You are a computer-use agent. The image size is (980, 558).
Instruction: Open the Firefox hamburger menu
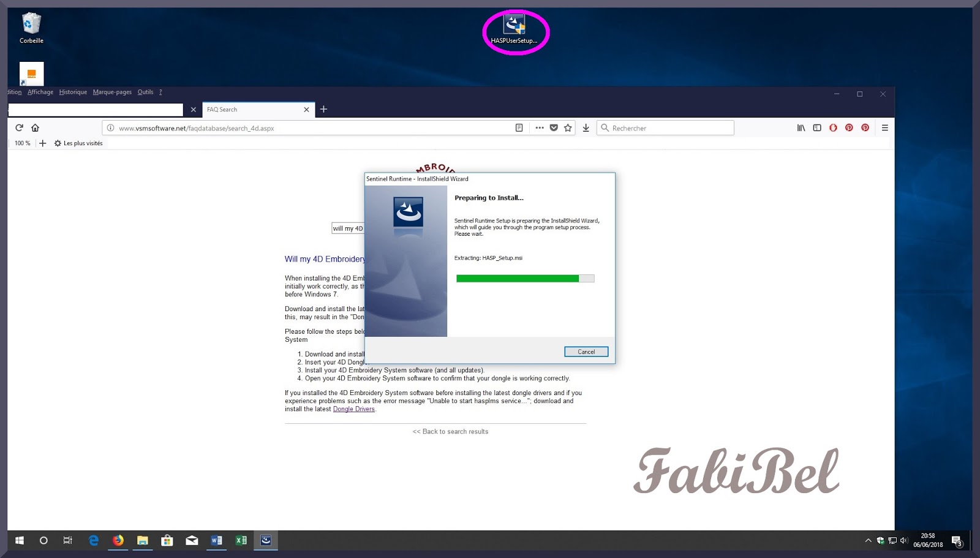[x=884, y=128]
